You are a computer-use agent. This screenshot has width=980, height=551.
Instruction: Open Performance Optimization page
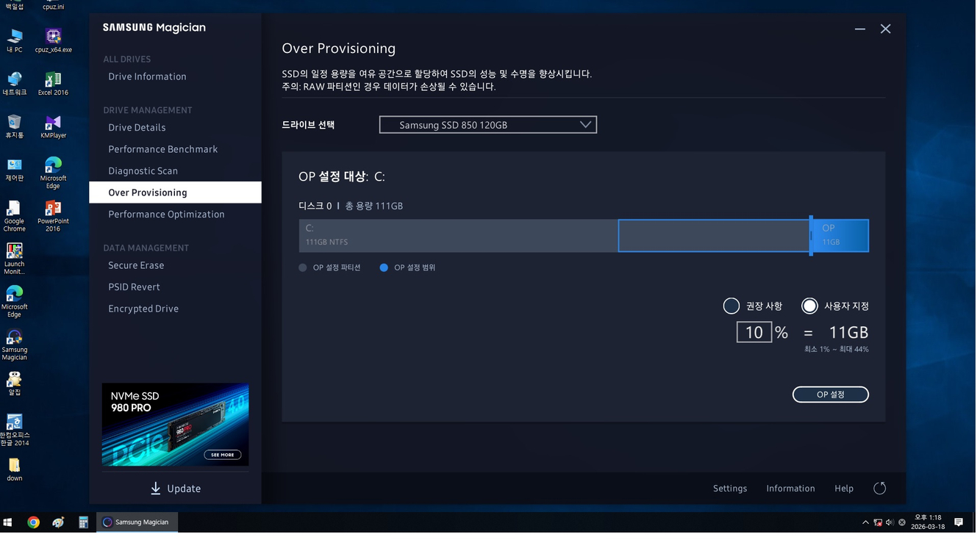[x=167, y=215]
